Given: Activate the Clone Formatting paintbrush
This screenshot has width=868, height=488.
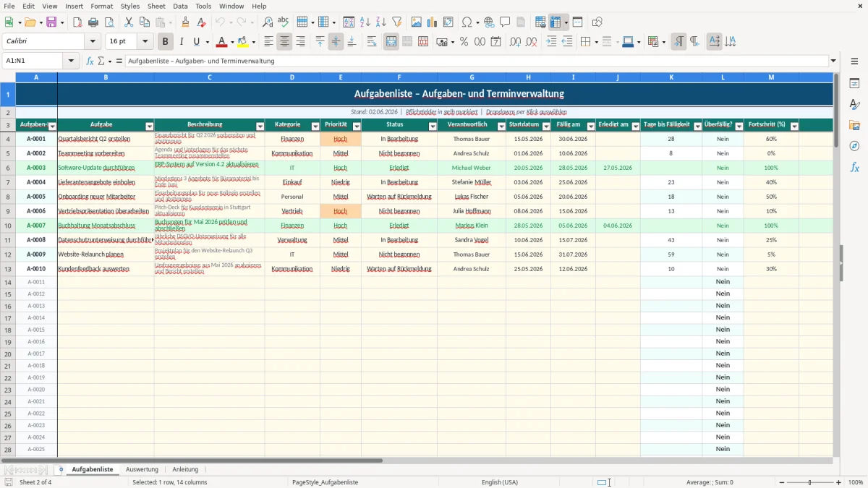Looking at the screenshot, I should pyautogui.click(x=185, y=22).
